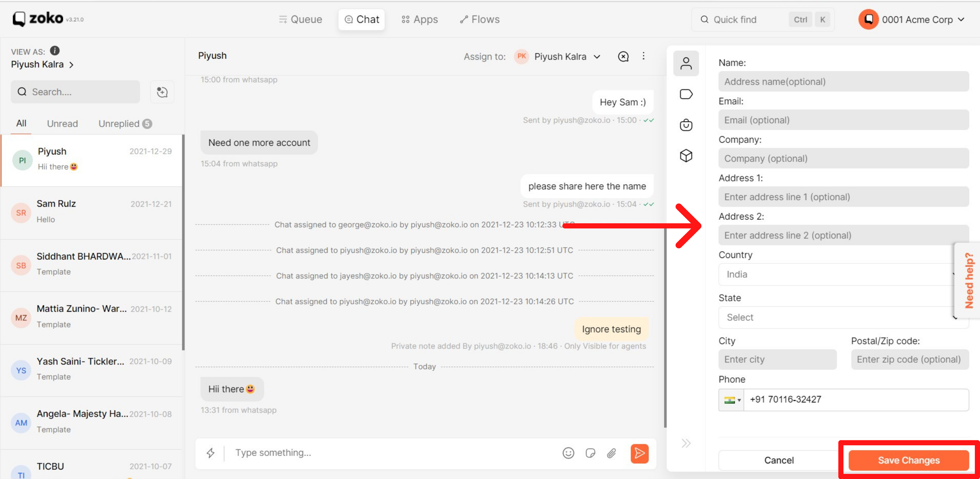The height and width of the screenshot is (479, 980).
Task: Click the SB avatar of Siddhant
Action: [21, 265]
